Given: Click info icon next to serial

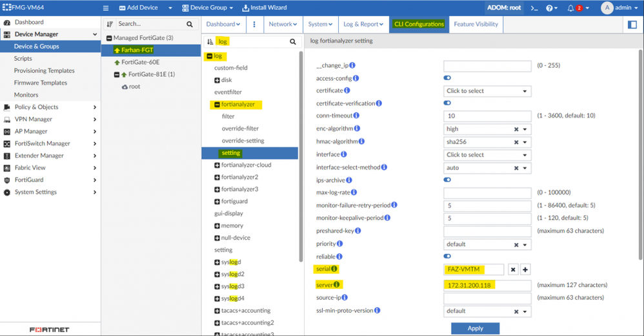Looking at the screenshot, I should tap(334, 269).
